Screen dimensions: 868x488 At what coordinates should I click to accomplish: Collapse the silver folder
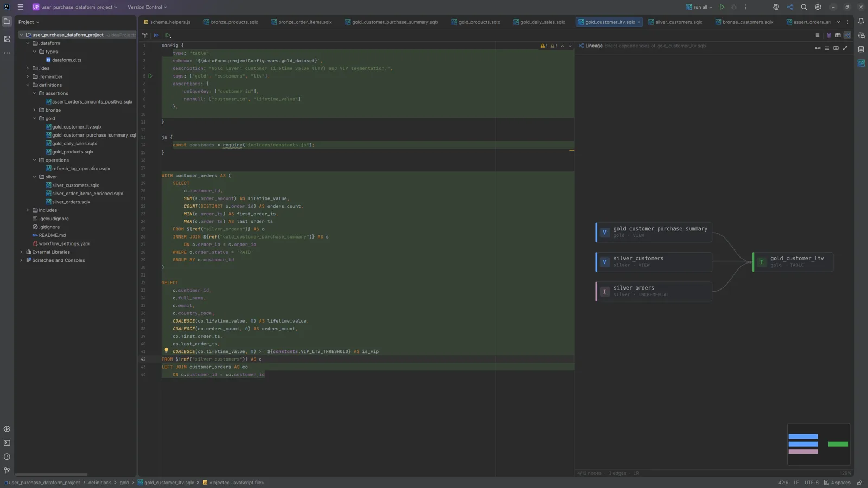(35, 177)
